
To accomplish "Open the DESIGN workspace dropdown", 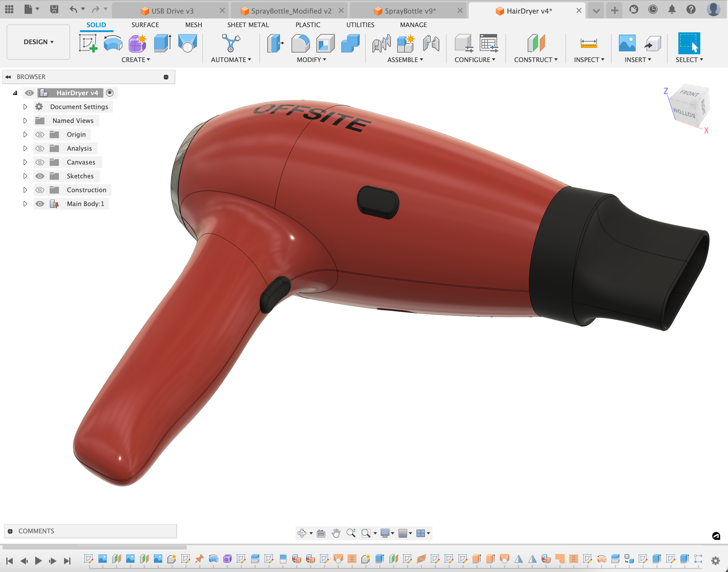I will (38, 42).
